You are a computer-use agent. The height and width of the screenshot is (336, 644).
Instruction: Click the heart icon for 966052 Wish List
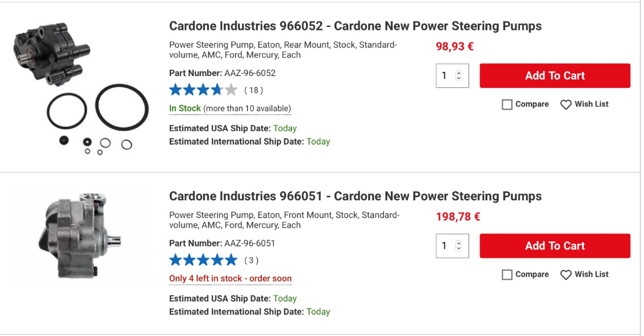(x=566, y=105)
